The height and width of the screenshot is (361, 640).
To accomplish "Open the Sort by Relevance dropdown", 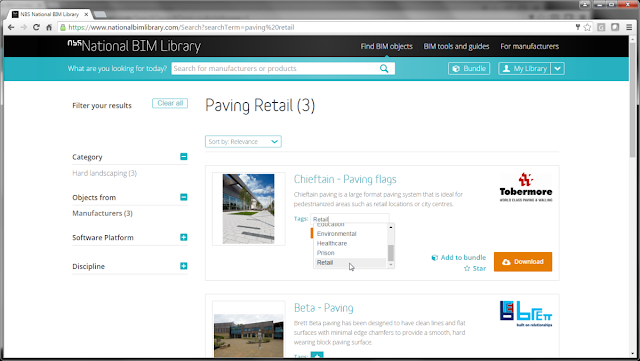I will (x=243, y=142).
